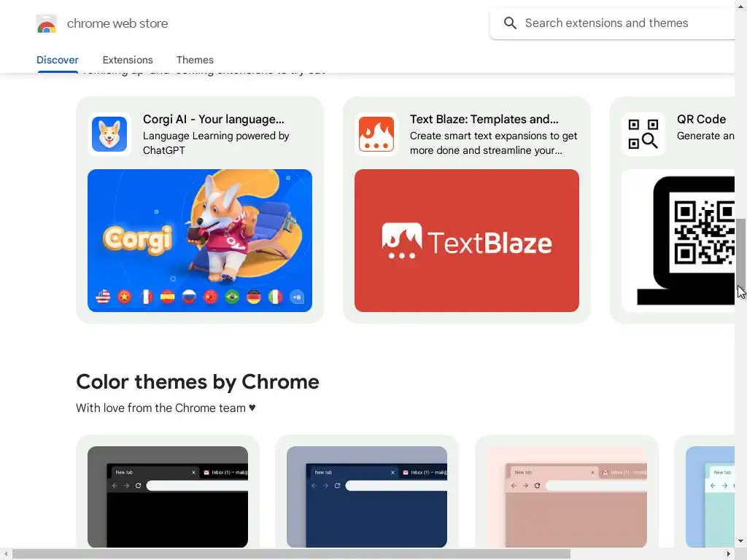Open the Text Blaze flame icon
747x560 pixels.
[x=376, y=134]
